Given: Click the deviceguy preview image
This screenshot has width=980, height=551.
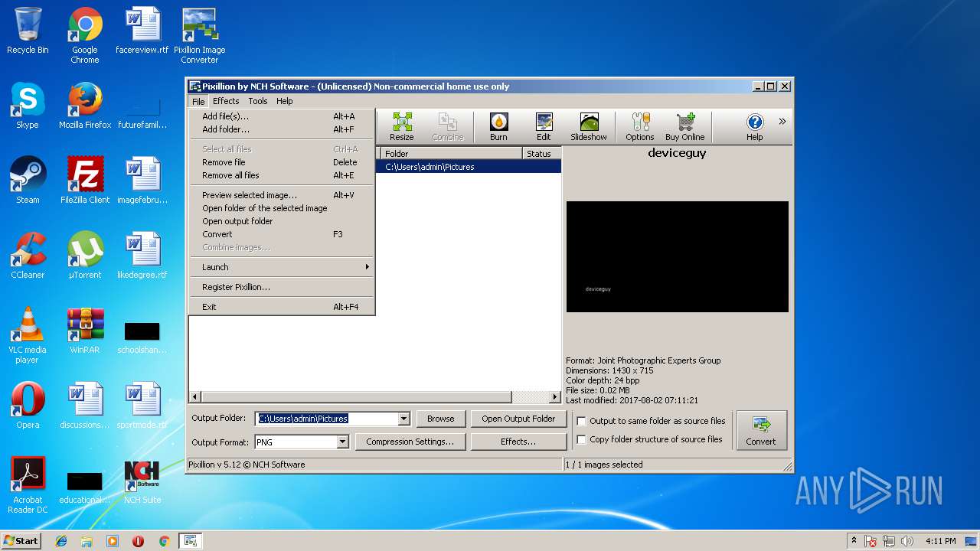Looking at the screenshot, I should [x=678, y=256].
